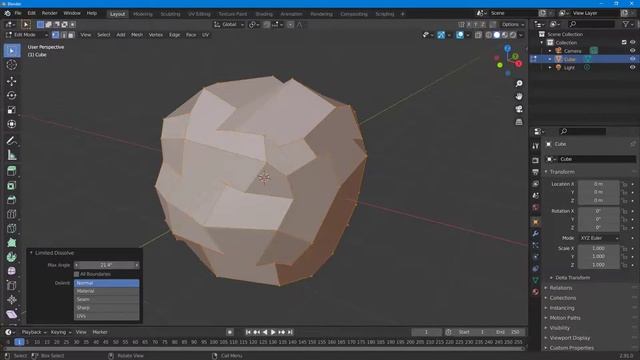Toggle Collection visibility eye

click(x=632, y=42)
